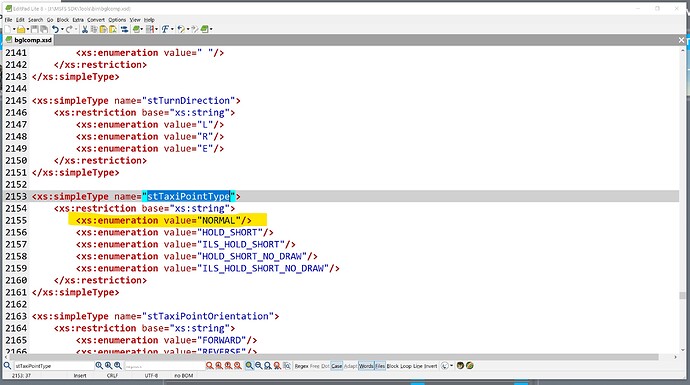Open the Convert menu
The height and width of the screenshot is (385, 690).
tap(96, 20)
